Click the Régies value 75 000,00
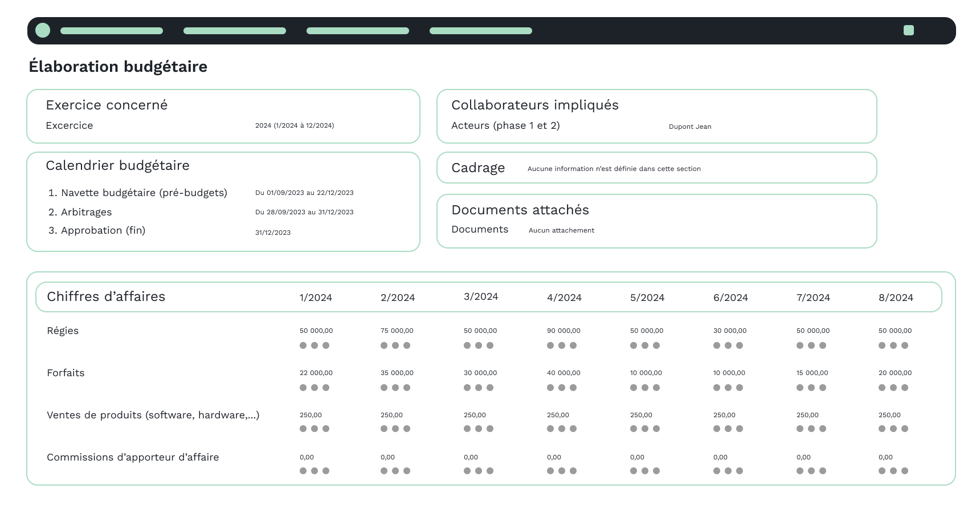980x505 pixels. pyautogui.click(x=397, y=331)
